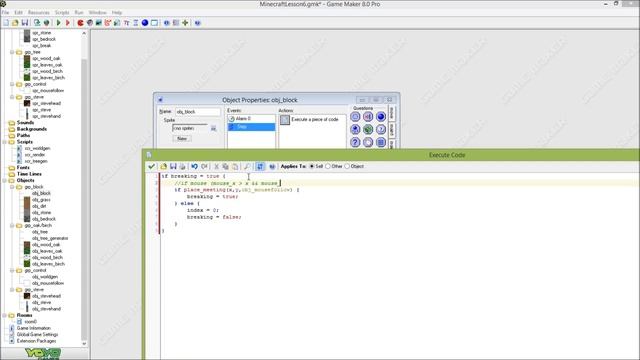Create an object with blue ball icon
The height and width of the screenshot is (360, 640).
pos(145,23)
